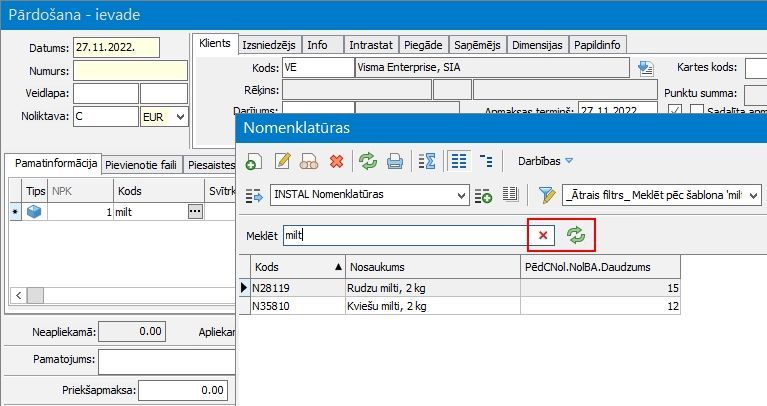The width and height of the screenshot is (767, 406).
Task: Click the first Veidlapa input field
Action: point(106,93)
